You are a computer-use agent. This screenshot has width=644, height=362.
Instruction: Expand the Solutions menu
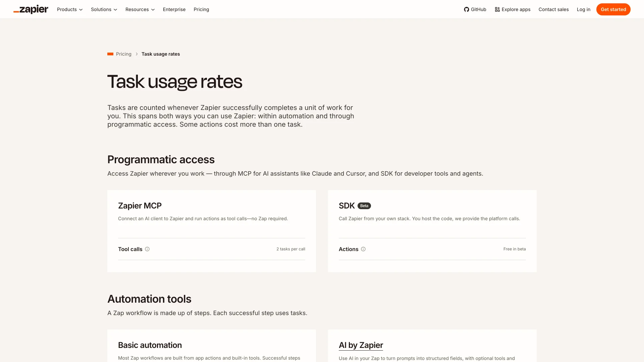coord(104,9)
